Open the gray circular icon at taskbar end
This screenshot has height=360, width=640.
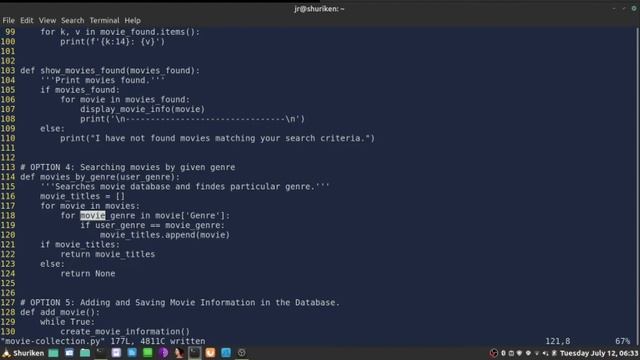pyautogui.click(x=242, y=353)
